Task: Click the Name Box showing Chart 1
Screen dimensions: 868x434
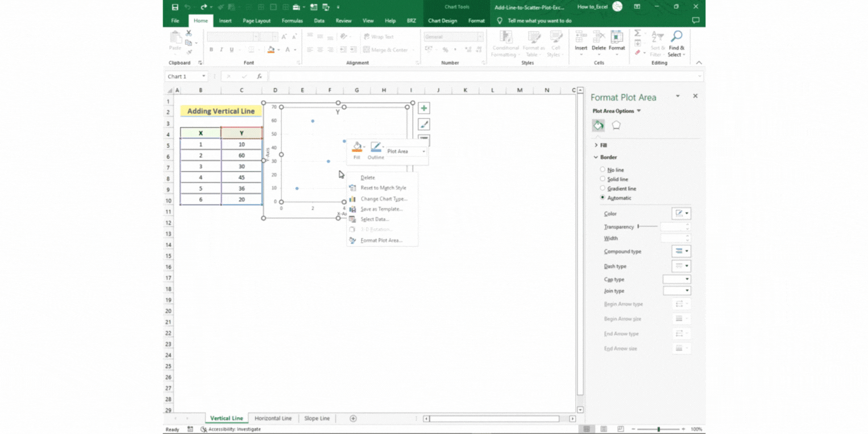Action: 186,76
